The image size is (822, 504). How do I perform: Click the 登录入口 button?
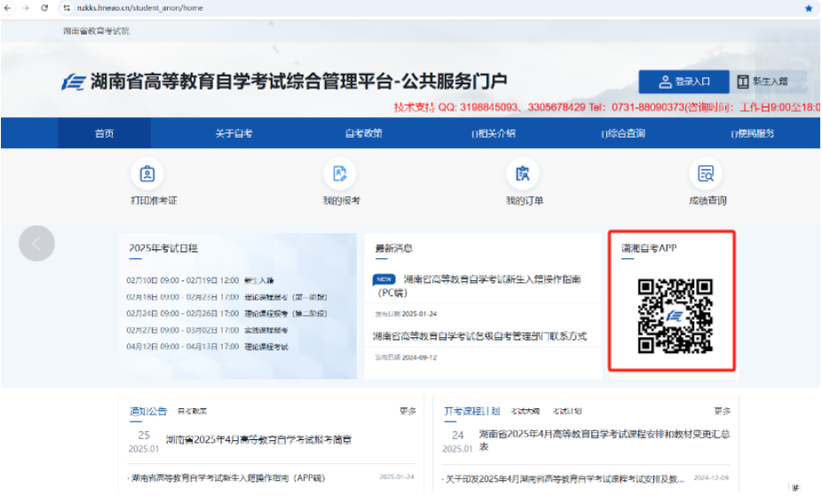coord(684,82)
